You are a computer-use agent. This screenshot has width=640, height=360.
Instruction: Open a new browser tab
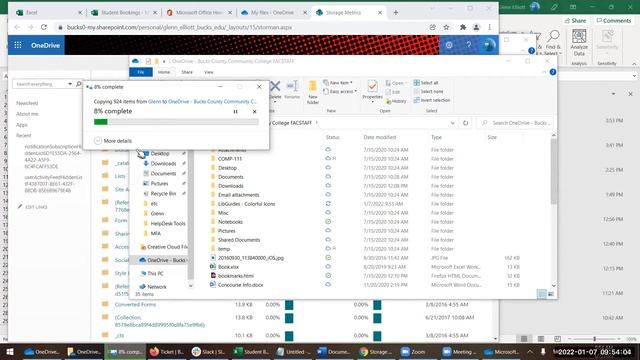tap(396, 13)
